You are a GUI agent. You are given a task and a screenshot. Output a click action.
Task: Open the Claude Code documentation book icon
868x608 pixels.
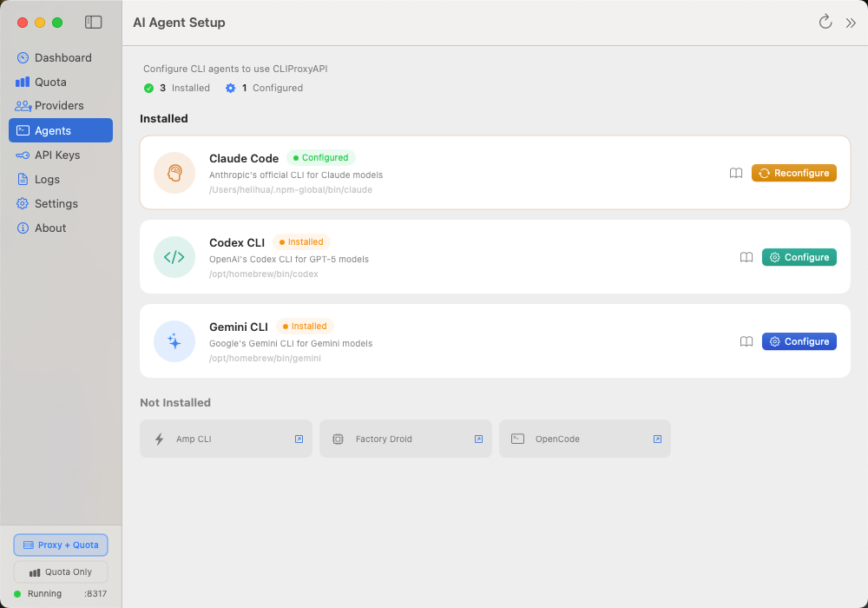pyautogui.click(x=736, y=173)
